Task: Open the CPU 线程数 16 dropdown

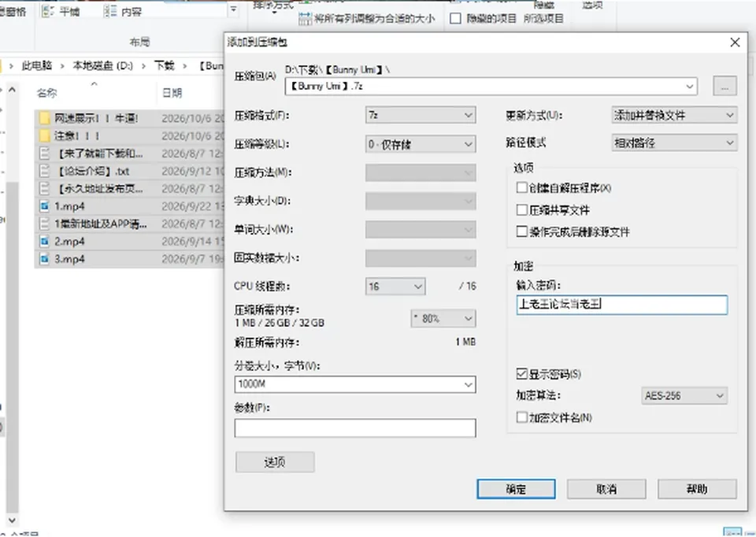Action: (x=395, y=287)
